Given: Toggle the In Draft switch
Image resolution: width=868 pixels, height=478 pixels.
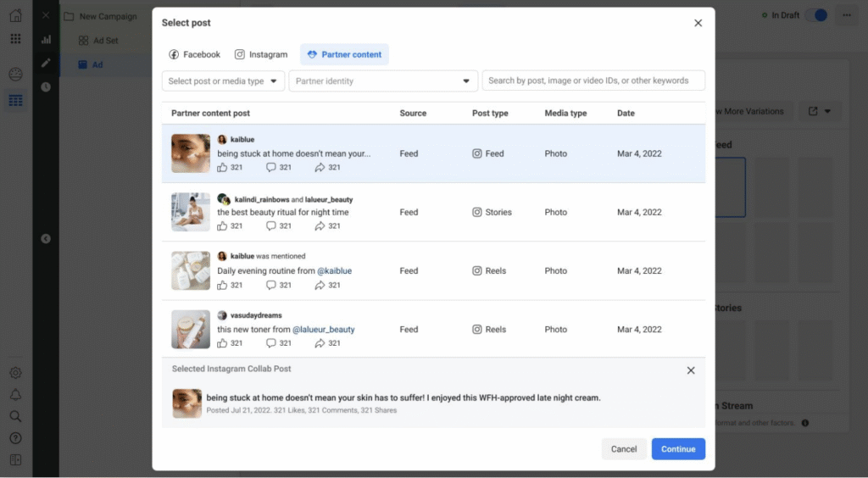Looking at the screenshot, I should pyautogui.click(x=816, y=15).
